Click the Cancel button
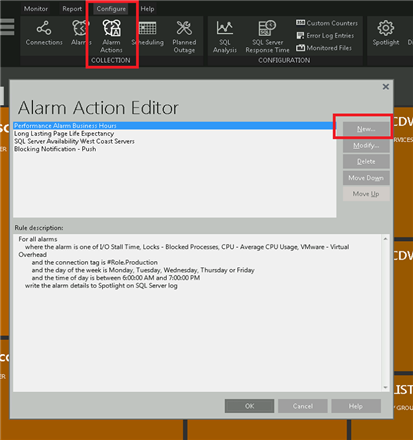 coord(303,406)
